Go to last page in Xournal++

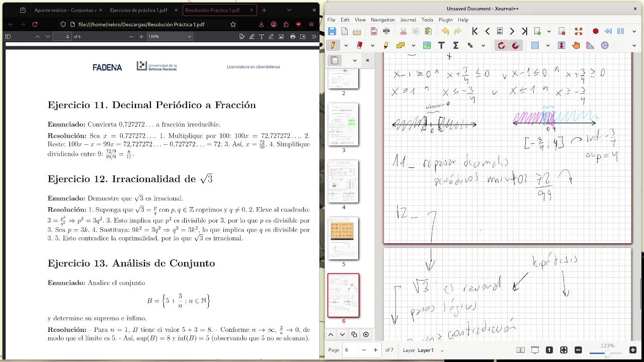(x=524, y=31)
